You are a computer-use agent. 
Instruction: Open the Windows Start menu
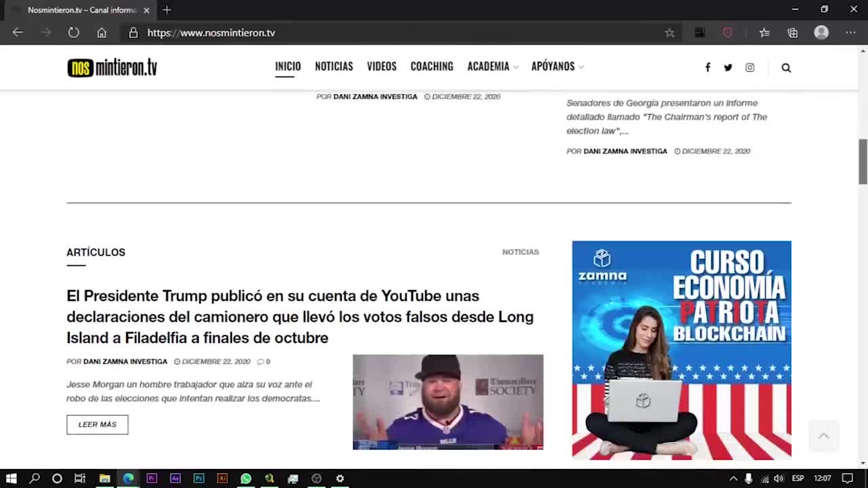(x=12, y=478)
